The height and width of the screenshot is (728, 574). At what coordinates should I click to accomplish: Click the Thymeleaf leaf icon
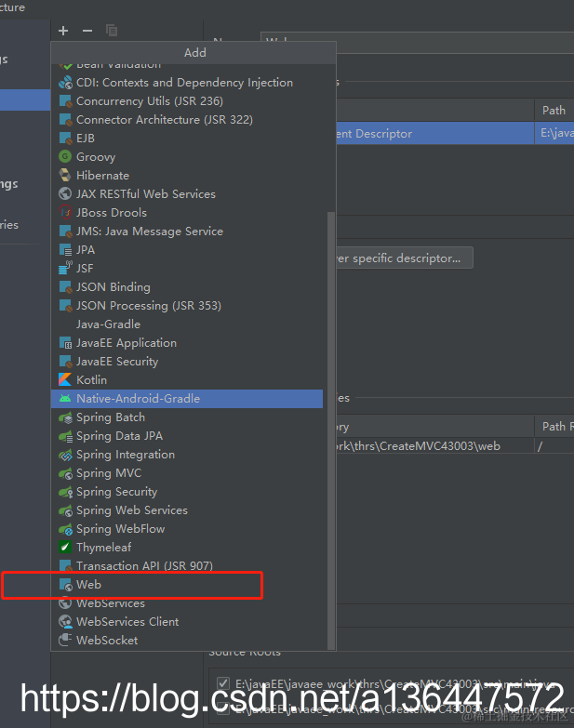(x=65, y=548)
